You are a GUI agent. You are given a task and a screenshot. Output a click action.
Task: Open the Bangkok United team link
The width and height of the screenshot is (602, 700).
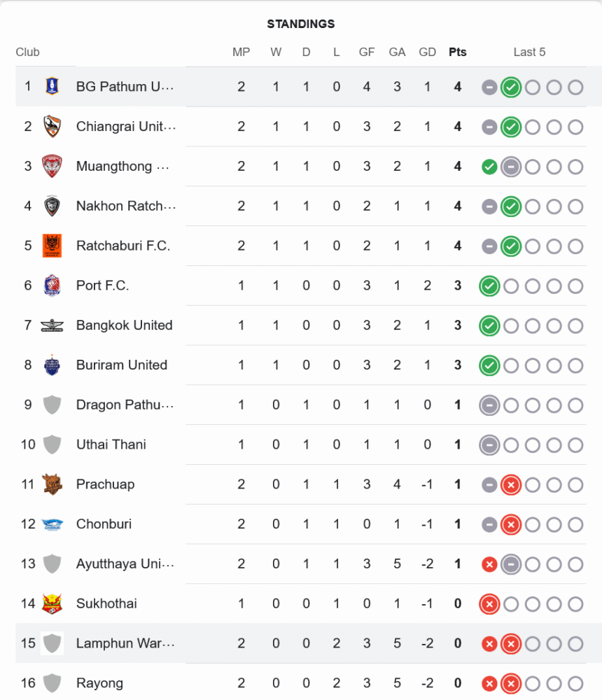(x=124, y=325)
